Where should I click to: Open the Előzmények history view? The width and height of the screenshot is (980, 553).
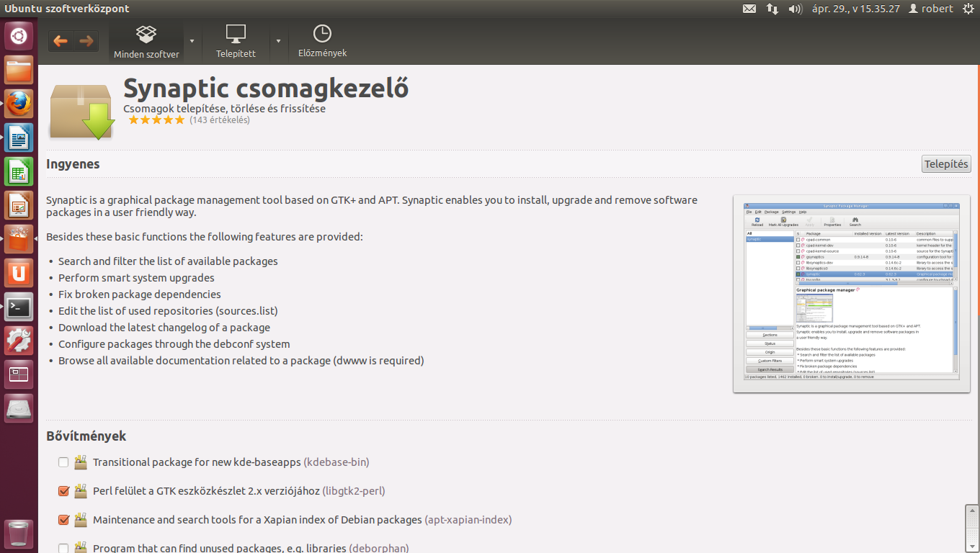click(x=322, y=42)
